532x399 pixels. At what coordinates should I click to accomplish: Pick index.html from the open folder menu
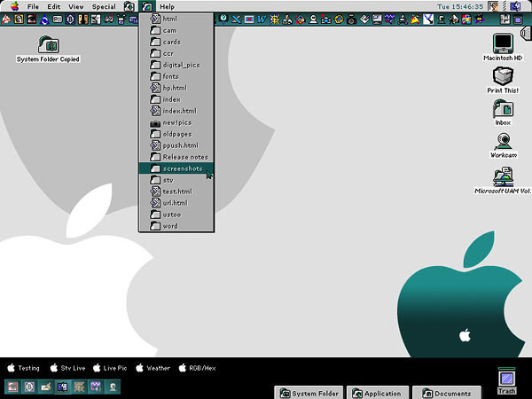click(x=178, y=111)
